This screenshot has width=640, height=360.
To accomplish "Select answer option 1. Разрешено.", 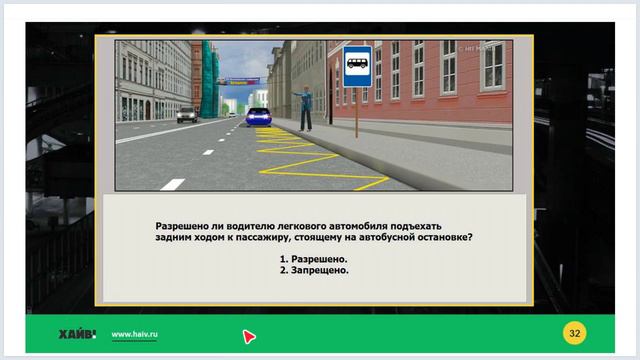I will pos(313,259).
